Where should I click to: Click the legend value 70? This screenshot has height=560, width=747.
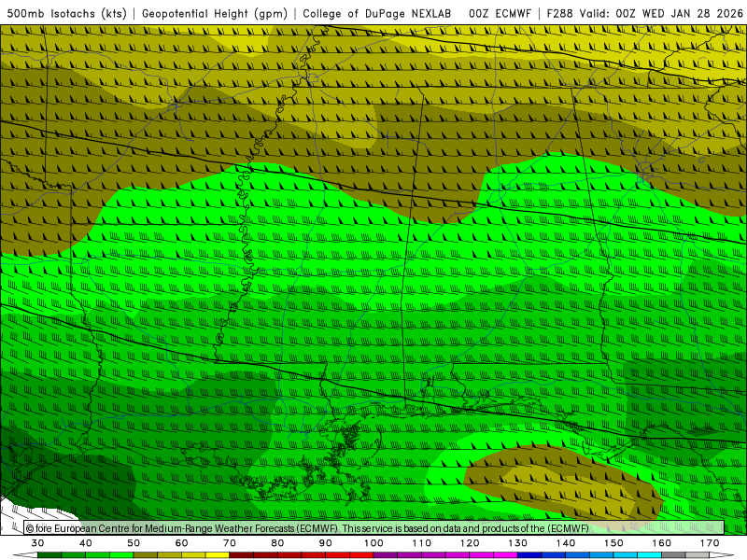click(230, 543)
